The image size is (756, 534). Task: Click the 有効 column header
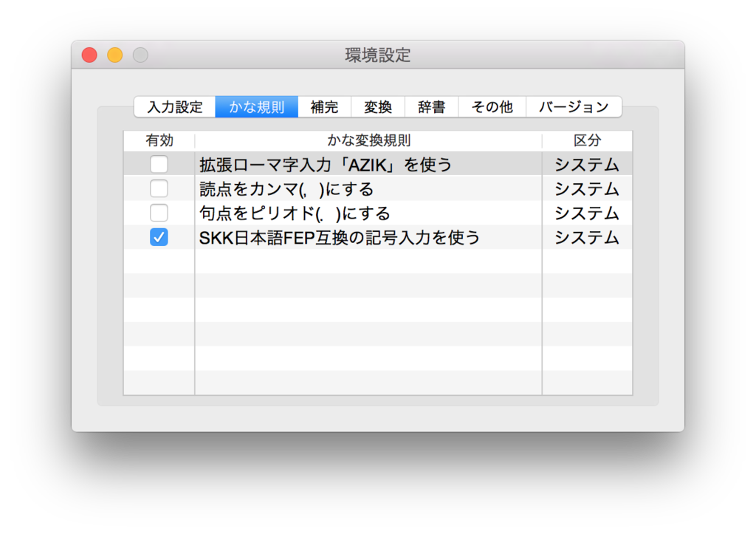159,141
